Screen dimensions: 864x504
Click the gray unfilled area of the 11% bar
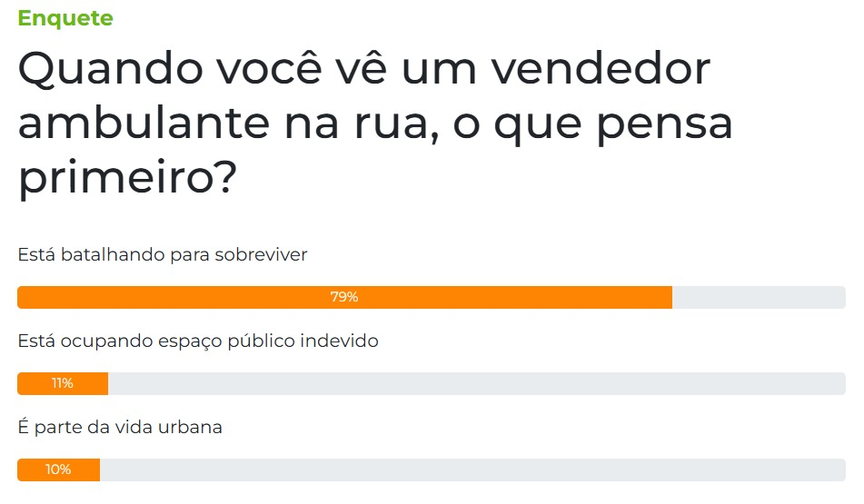[x=472, y=383]
